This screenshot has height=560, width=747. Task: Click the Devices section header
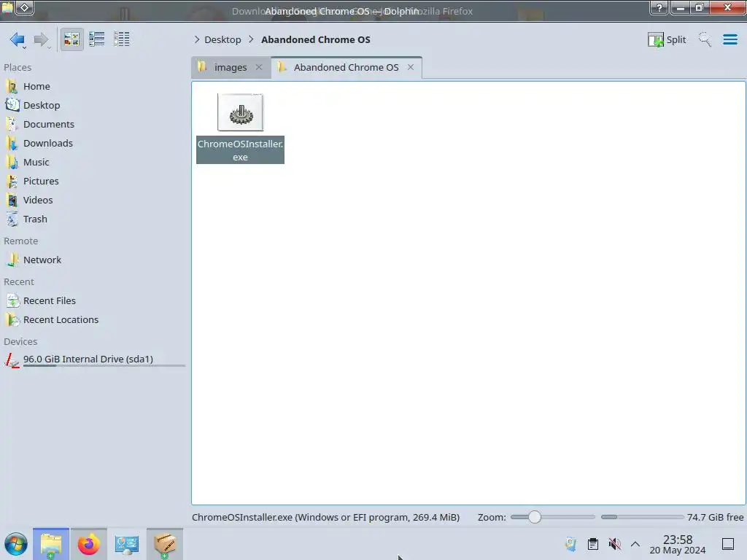pyautogui.click(x=20, y=342)
